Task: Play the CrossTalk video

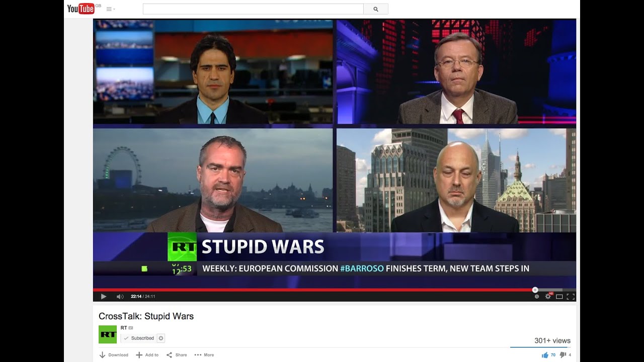Action: (x=104, y=297)
